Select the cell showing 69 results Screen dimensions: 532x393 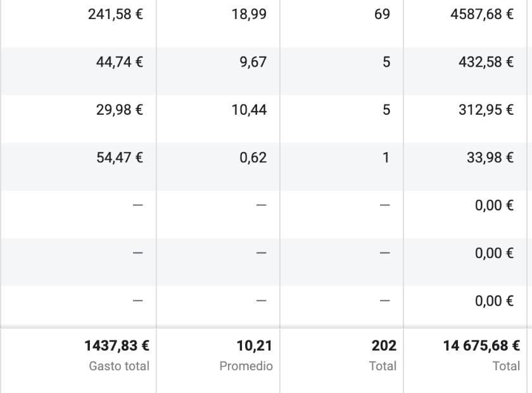[x=341, y=15]
